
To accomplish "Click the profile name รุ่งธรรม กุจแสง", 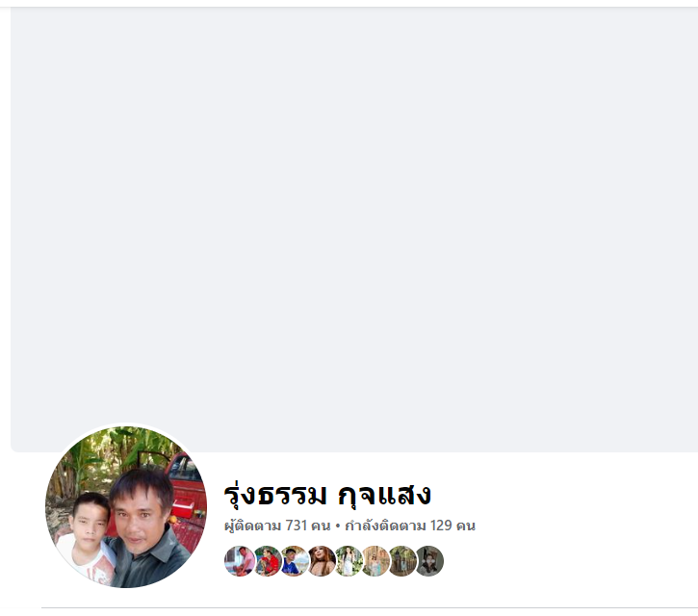I will pyautogui.click(x=327, y=495).
